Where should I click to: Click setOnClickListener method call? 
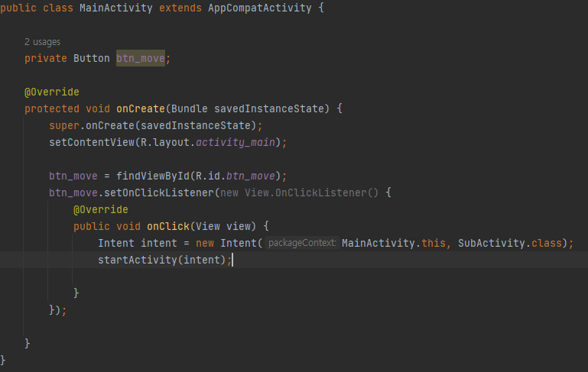click(x=158, y=192)
